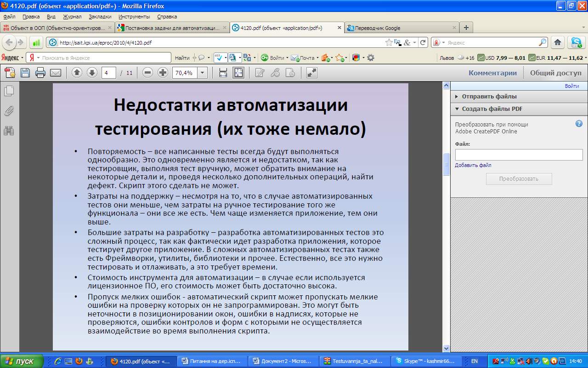Viewport: 588px width, 368px height.
Task: Open the attachments paperclip panel
Action: 9,111
